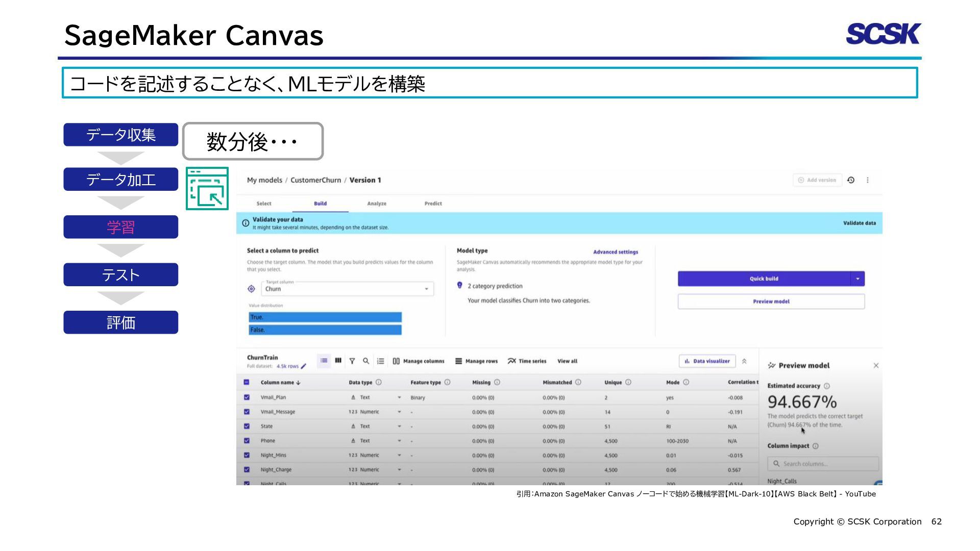Click info icon next to Estimated accuracy
Viewport: 980px width, 551px height.
pos(827,386)
